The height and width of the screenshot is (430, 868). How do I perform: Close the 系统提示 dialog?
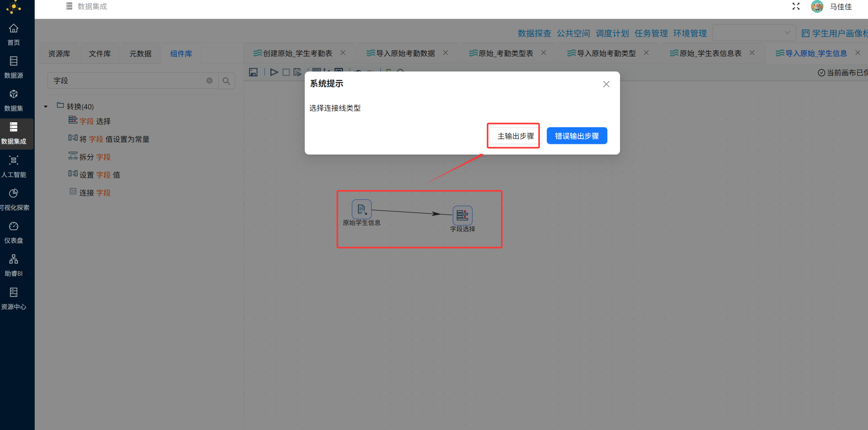(606, 84)
